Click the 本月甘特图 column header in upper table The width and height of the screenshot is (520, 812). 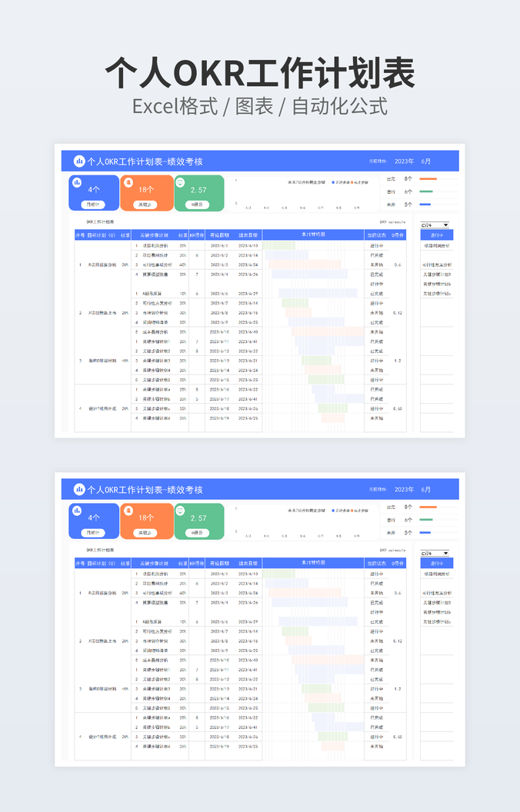[x=312, y=235]
